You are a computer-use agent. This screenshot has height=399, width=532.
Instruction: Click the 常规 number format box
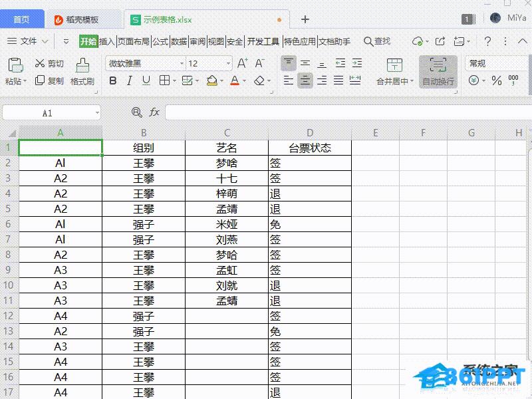[x=497, y=63]
